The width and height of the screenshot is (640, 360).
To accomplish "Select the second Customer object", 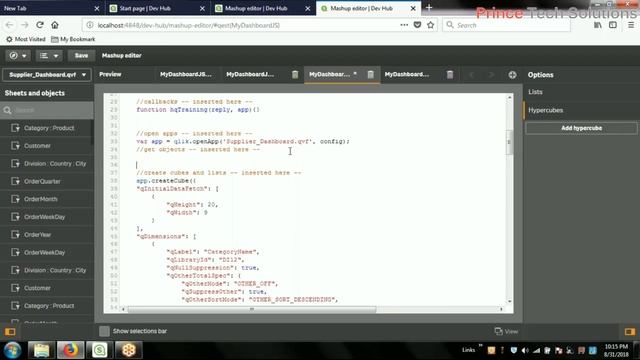I will [x=47, y=288].
